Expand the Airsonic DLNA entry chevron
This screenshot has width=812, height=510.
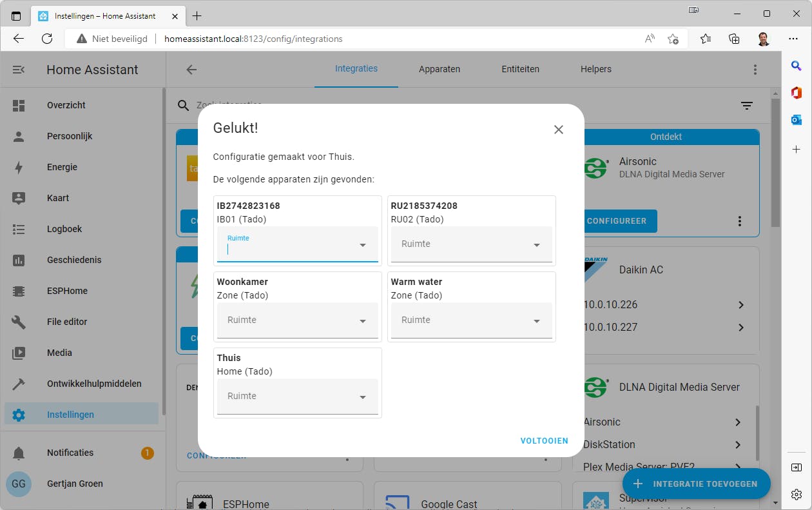click(738, 422)
